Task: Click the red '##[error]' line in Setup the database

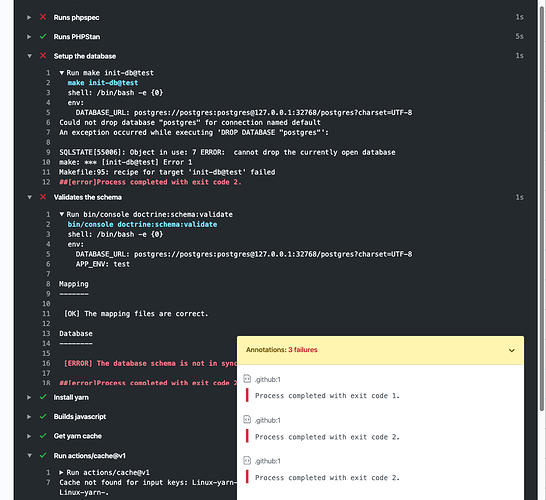Action: pos(150,182)
